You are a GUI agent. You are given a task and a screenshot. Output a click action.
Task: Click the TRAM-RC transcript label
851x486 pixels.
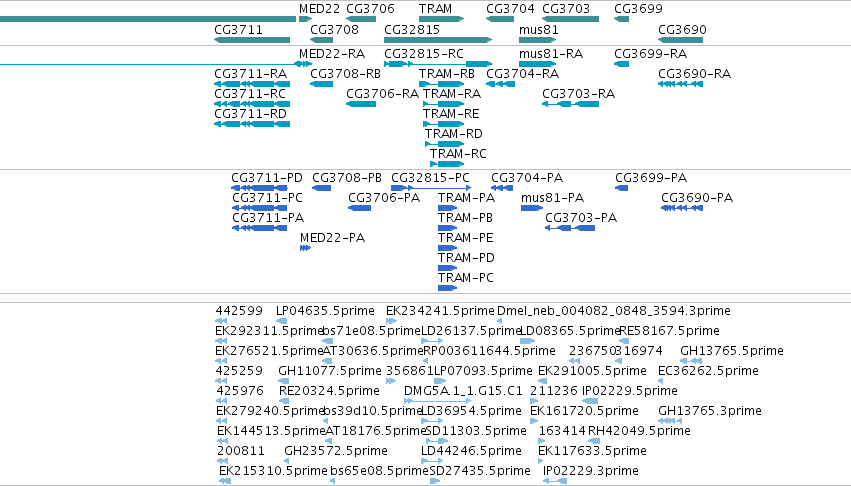click(458, 154)
